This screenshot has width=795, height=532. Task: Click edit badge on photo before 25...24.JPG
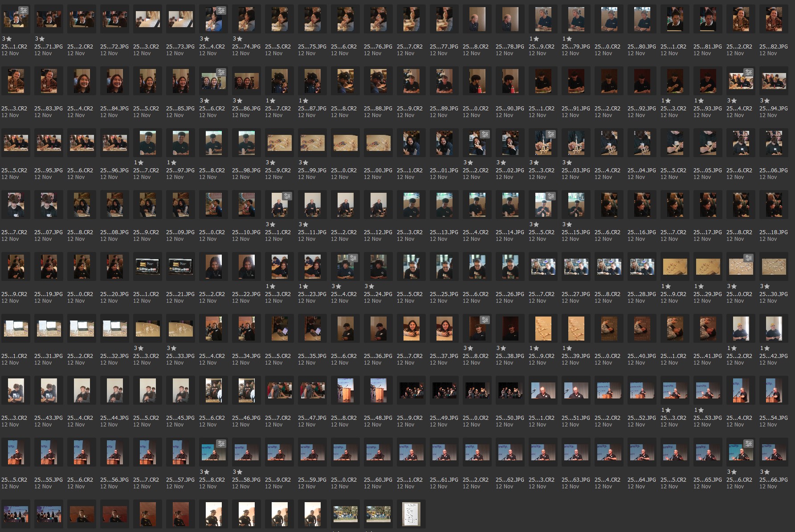coord(353,258)
